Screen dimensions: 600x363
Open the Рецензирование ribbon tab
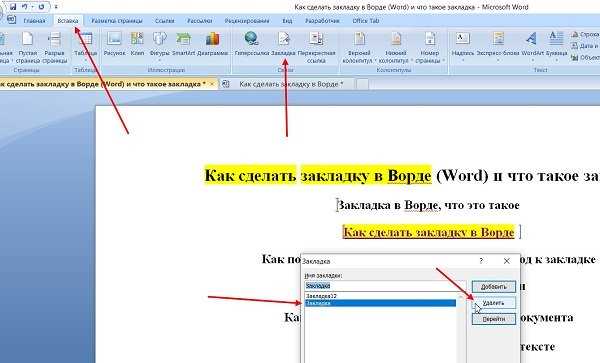pos(246,21)
